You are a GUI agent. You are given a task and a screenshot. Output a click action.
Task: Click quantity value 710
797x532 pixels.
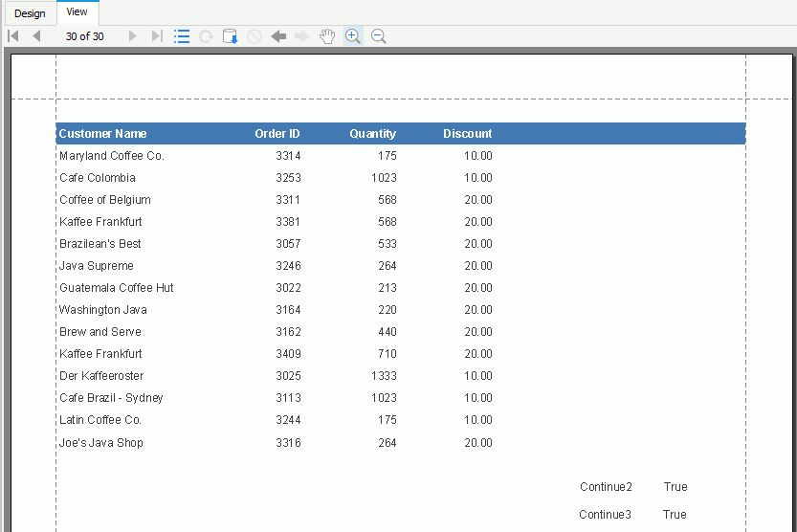387,354
